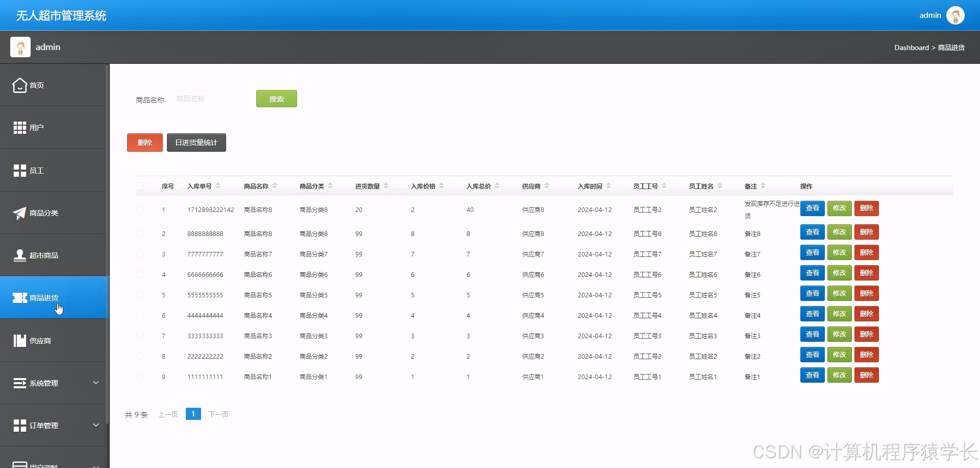
Task: Check the row with 入库单号 4444444444
Action: coord(140,315)
